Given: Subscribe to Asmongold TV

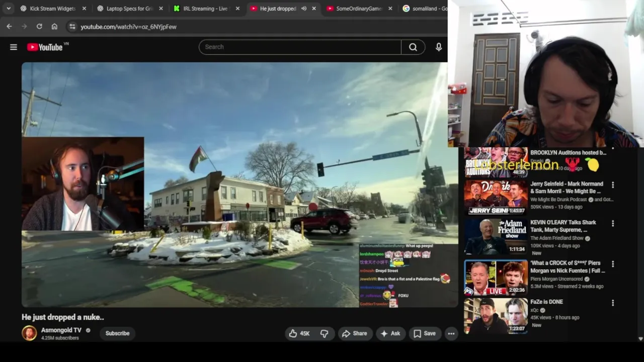Looking at the screenshot, I should point(117,333).
